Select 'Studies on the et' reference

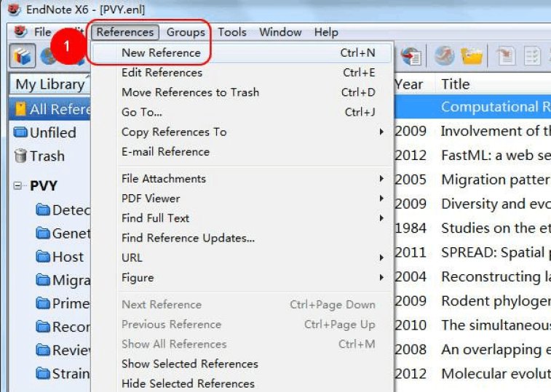click(x=472, y=228)
